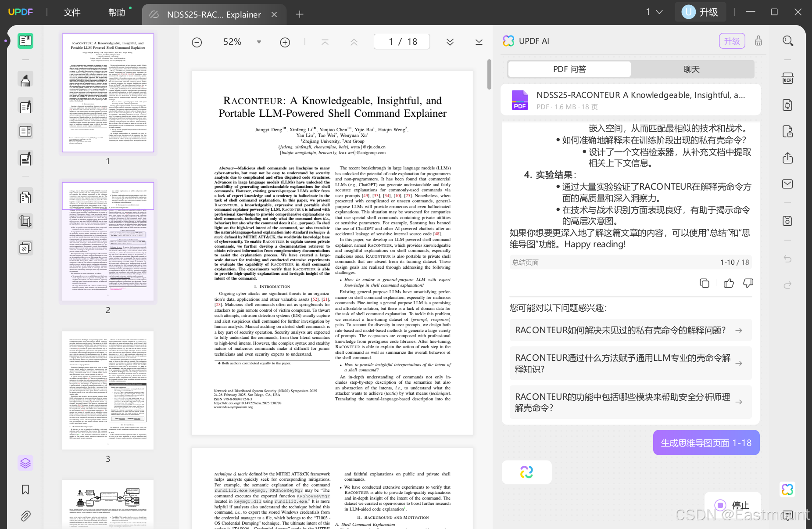Click the document vertical scrollbar handle
The width and height of the screenshot is (812, 529).
489,74
